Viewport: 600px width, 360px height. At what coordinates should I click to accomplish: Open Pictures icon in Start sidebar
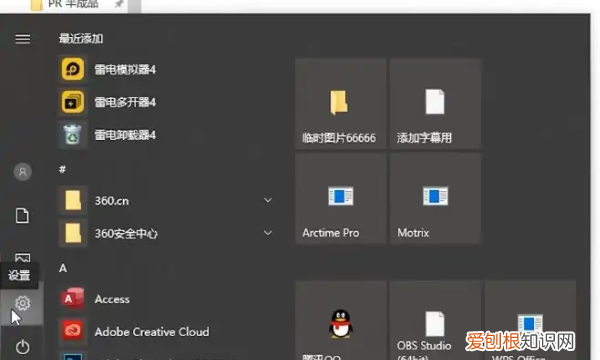(x=23, y=257)
